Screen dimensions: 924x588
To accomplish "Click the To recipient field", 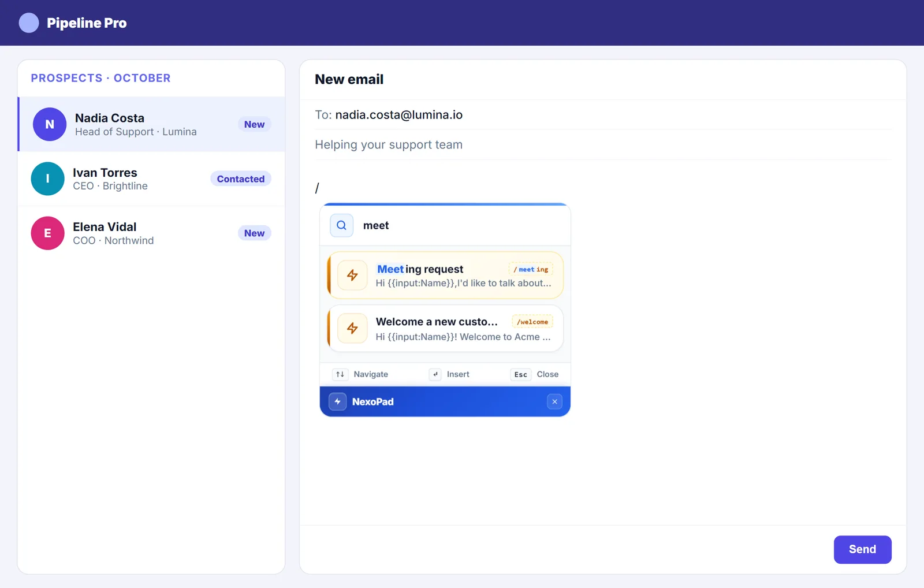I will pos(603,115).
